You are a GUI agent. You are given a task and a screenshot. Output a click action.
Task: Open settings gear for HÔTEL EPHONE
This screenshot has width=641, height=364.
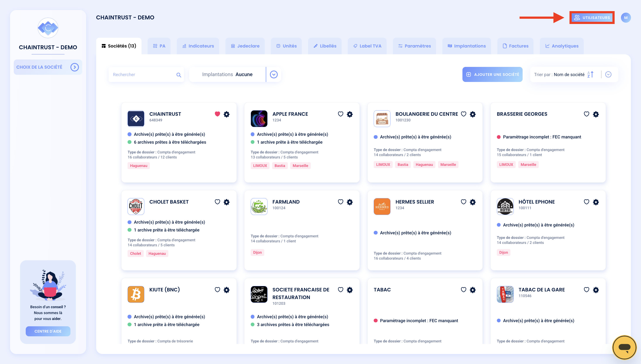tap(596, 202)
